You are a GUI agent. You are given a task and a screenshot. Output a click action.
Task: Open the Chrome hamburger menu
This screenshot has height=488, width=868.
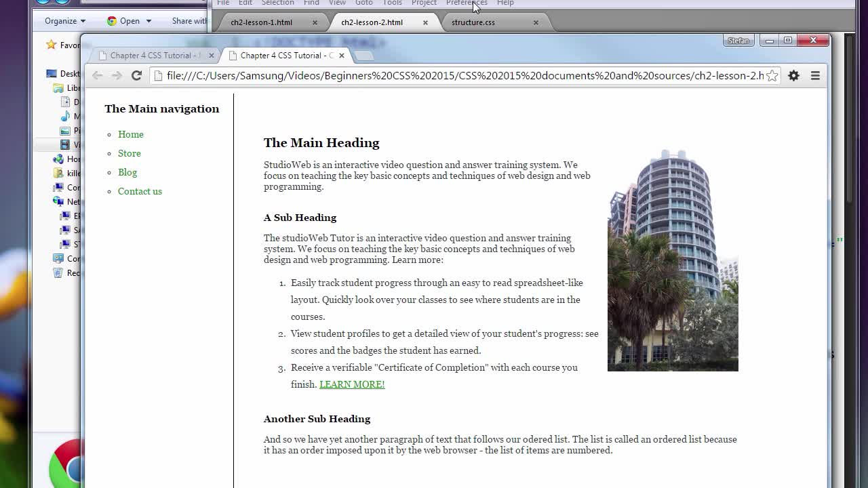click(x=815, y=75)
